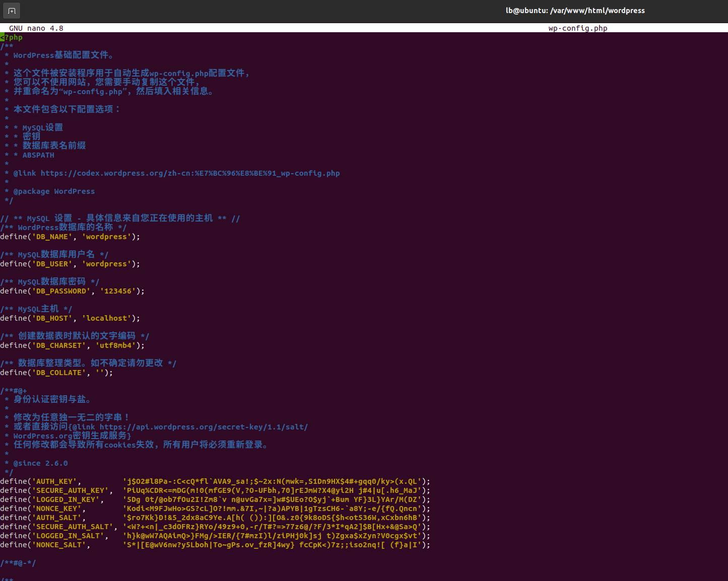Click the lb@ubuntu wordpress path in title bar

(575, 10)
